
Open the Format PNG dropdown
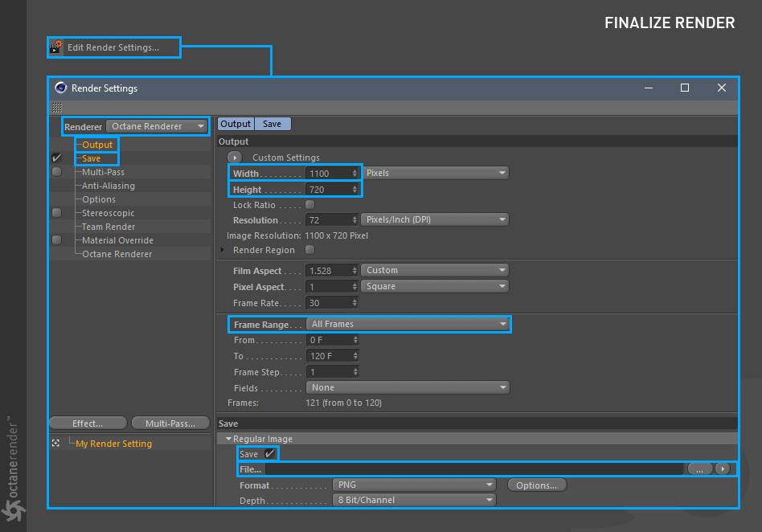(x=414, y=485)
